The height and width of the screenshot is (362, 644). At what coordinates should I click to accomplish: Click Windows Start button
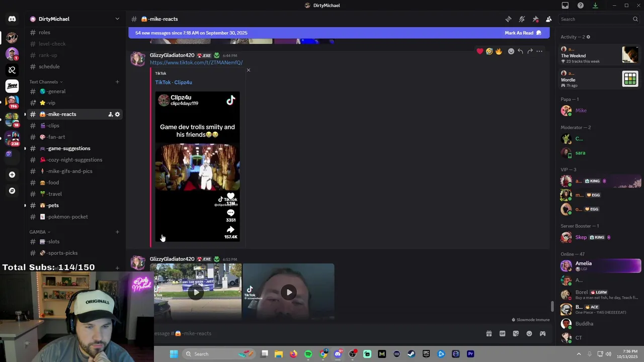[174, 354]
